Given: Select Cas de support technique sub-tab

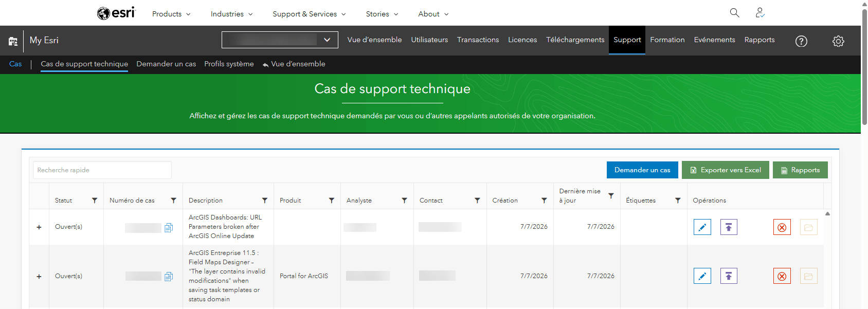Looking at the screenshot, I should point(84,64).
